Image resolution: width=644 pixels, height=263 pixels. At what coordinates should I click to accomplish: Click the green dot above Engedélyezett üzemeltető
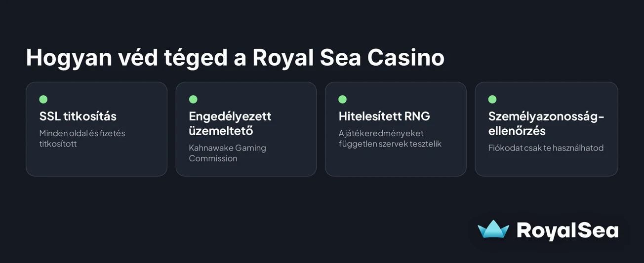pos(193,100)
